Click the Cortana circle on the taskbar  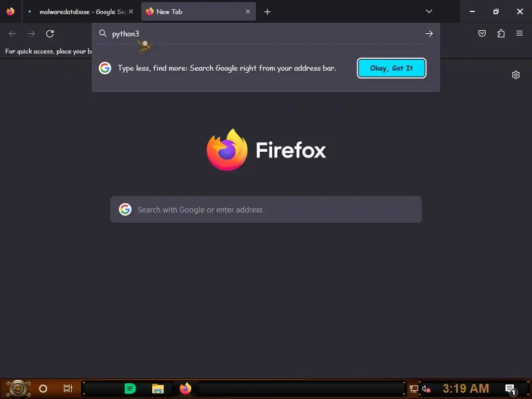[x=43, y=389]
